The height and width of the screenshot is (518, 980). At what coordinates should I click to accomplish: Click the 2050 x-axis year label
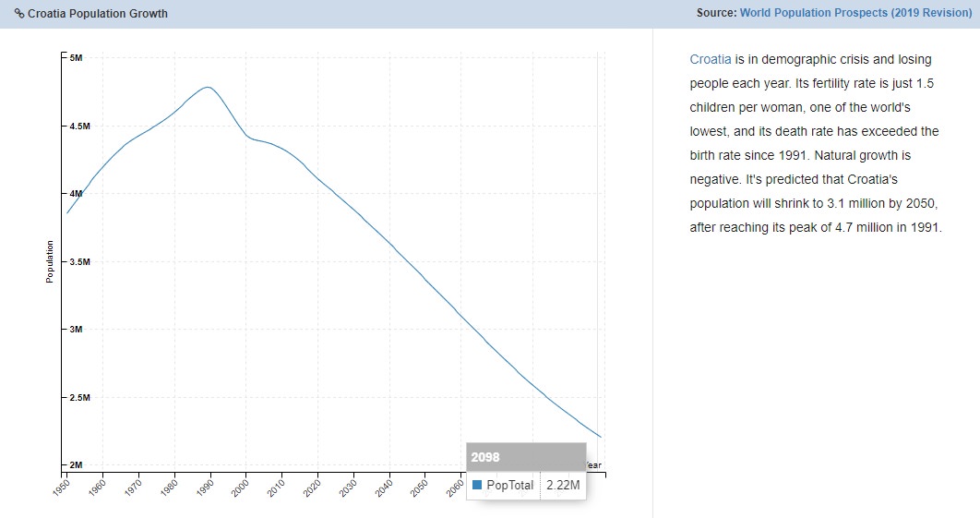[419, 488]
